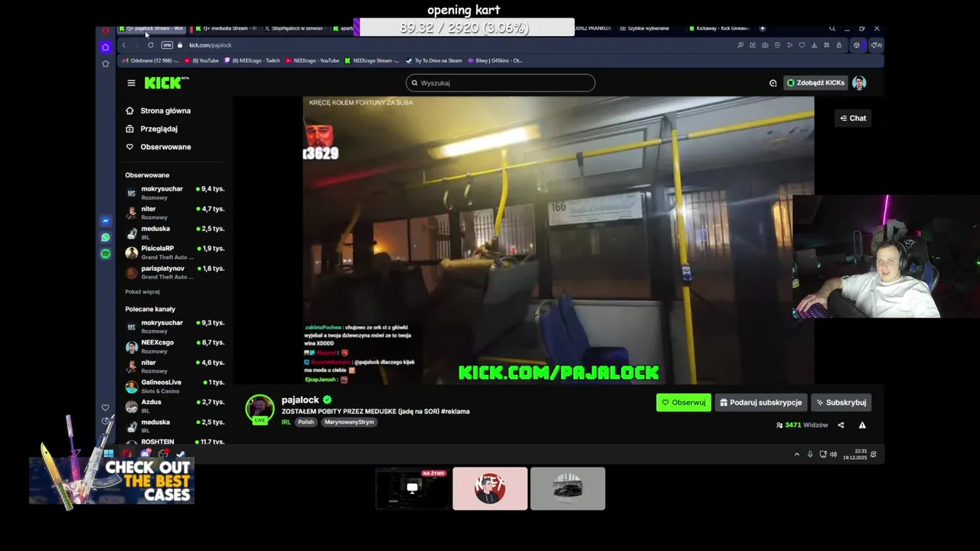Reload the page in the browser
This screenshot has width=980, height=551.
tap(150, 45)
